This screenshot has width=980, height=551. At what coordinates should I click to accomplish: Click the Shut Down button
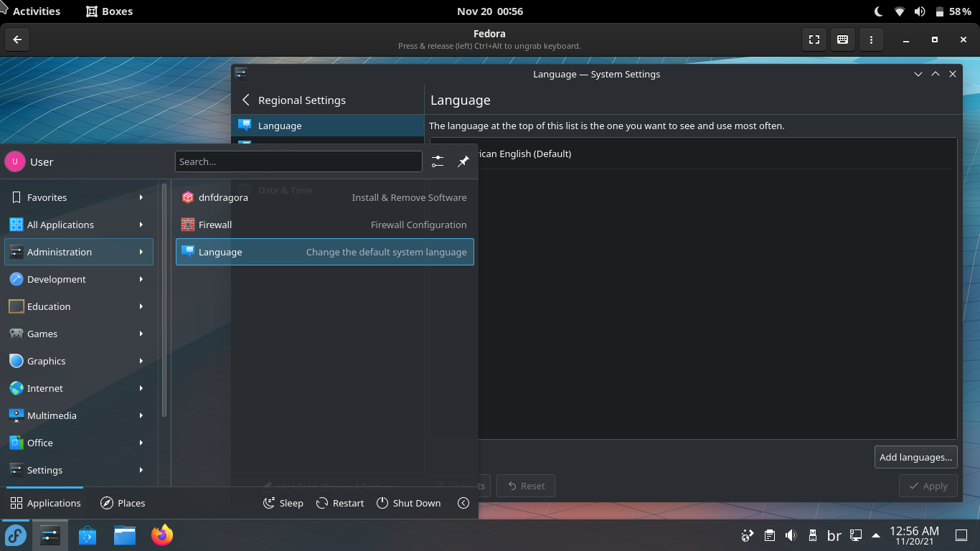coord(408,503)
